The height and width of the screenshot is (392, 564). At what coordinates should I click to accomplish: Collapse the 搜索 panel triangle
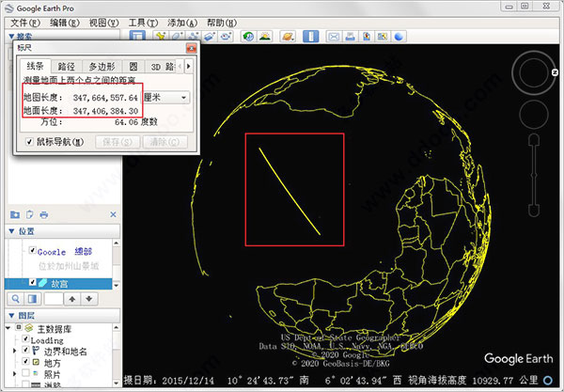[11, 37]
